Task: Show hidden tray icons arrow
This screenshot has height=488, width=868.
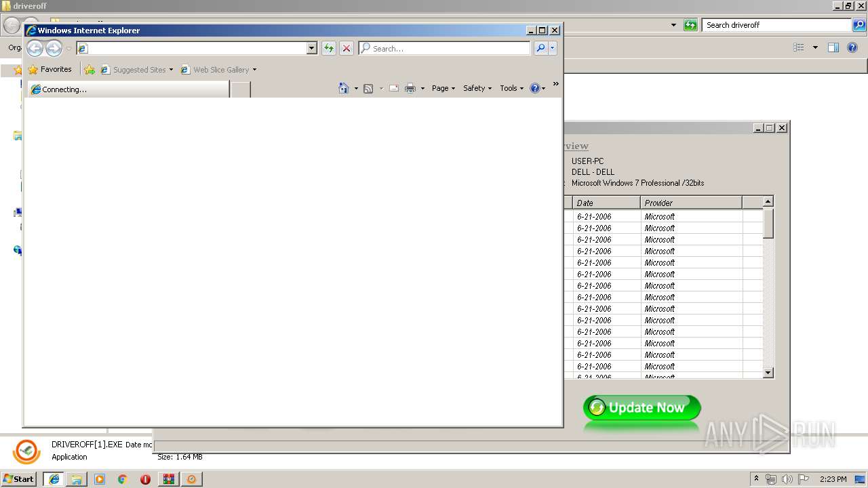Action: point(757,479)
